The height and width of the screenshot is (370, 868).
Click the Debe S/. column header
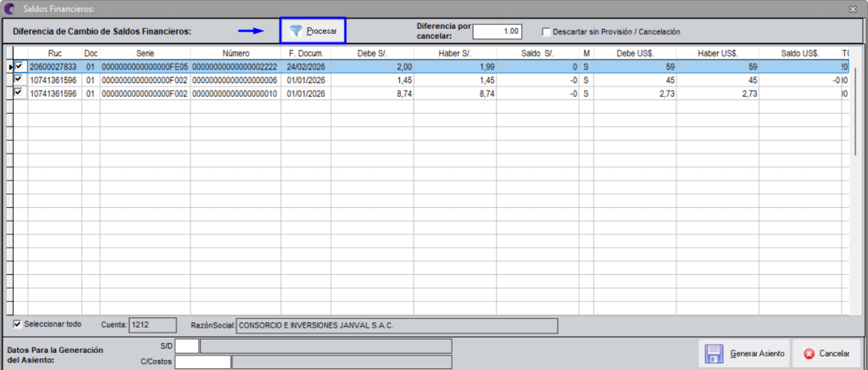click(x=372, y=53)
